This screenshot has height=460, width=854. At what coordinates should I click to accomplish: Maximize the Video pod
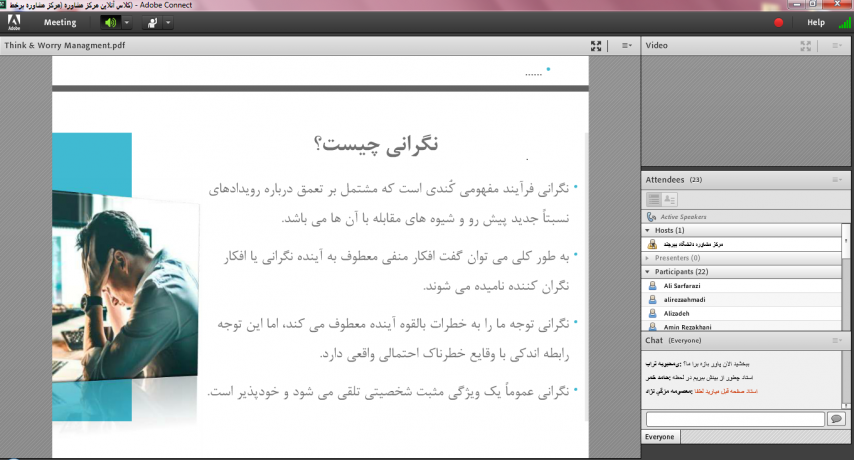tap(806, 46)
